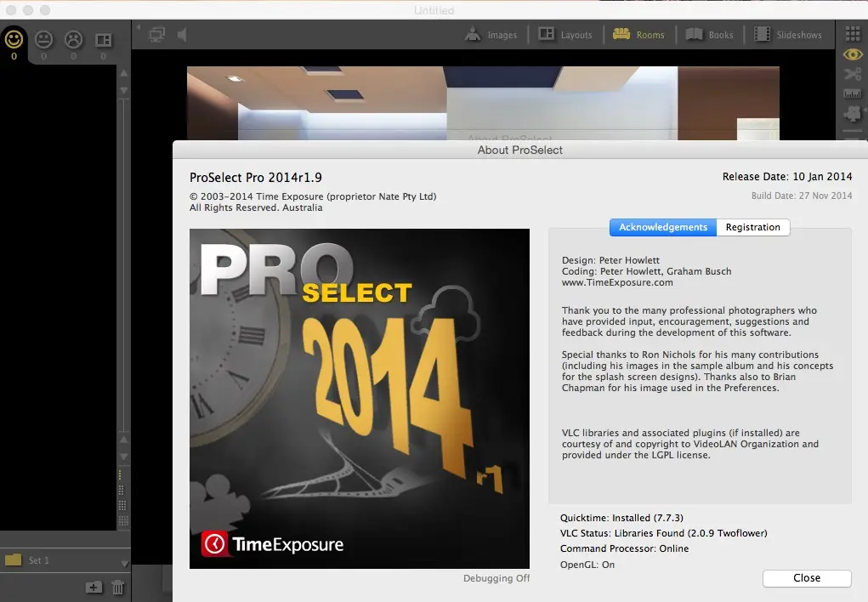The width and height of the screenshot is (868, 602).
Task: Click the ProSelect Pro 2014r1.9 version text
Action: pyautogui.click(x=256, y=178)
